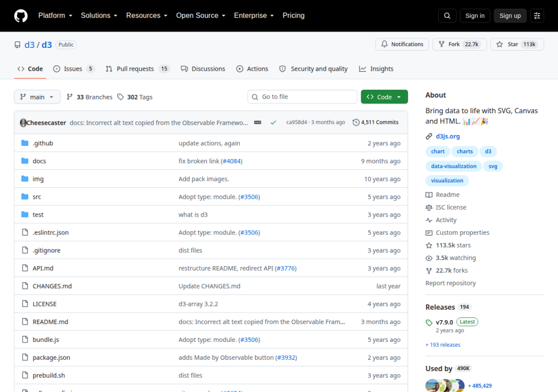The image size is (558, 392).
Task: Click the LICENSE file icon
Action: click(25, 304)
